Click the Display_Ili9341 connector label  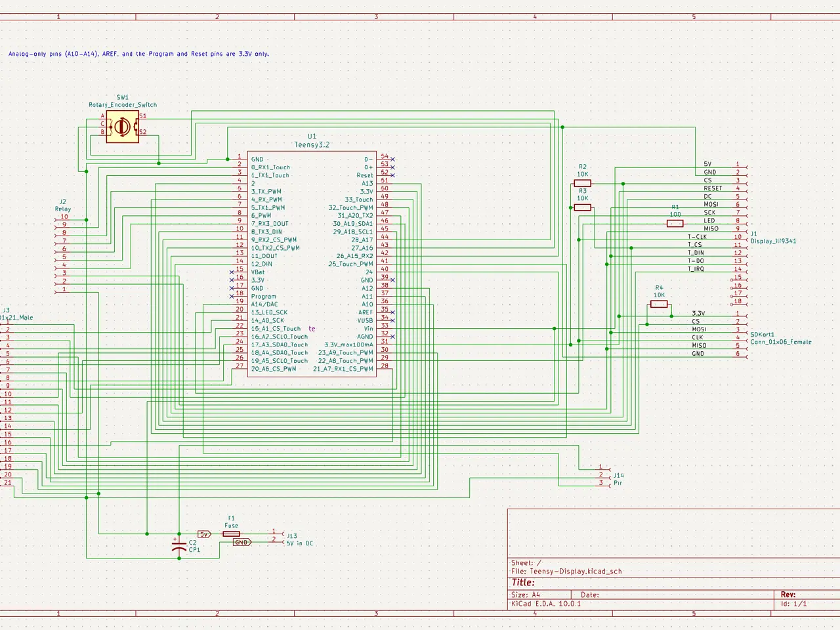(x=773, y=241)
